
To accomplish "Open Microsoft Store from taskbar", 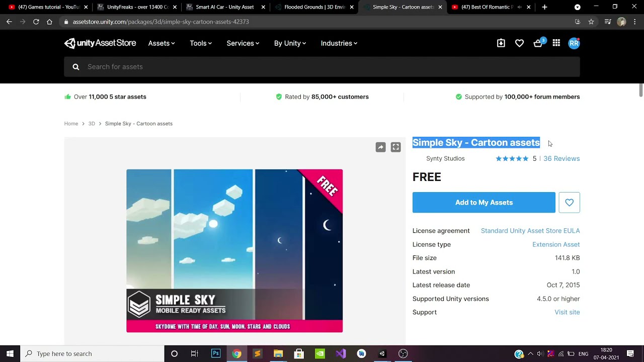I will [x=299, y=353].
